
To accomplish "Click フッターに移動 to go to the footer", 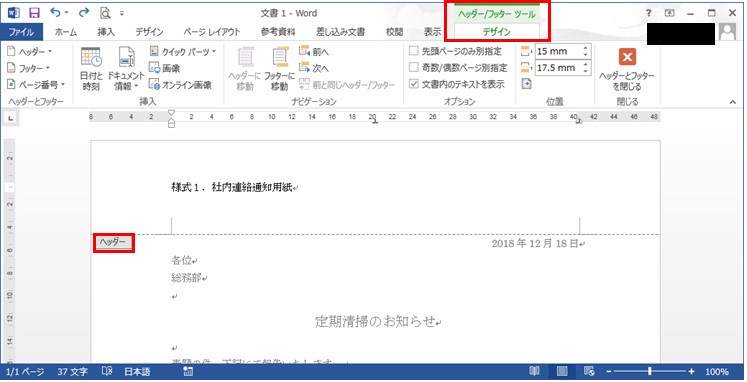I will pyautogui.click(x=279, y=69).
